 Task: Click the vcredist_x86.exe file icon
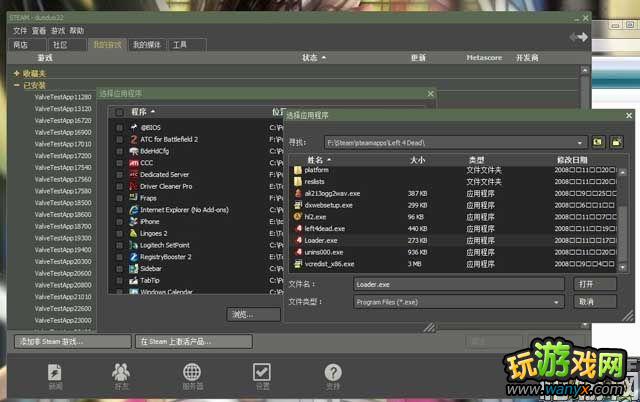tap(298, 264)
